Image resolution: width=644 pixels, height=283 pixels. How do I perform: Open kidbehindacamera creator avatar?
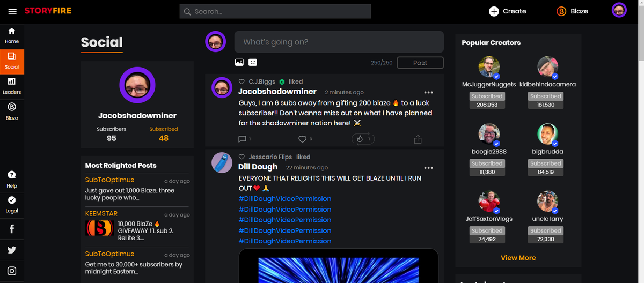click(547, 67)
